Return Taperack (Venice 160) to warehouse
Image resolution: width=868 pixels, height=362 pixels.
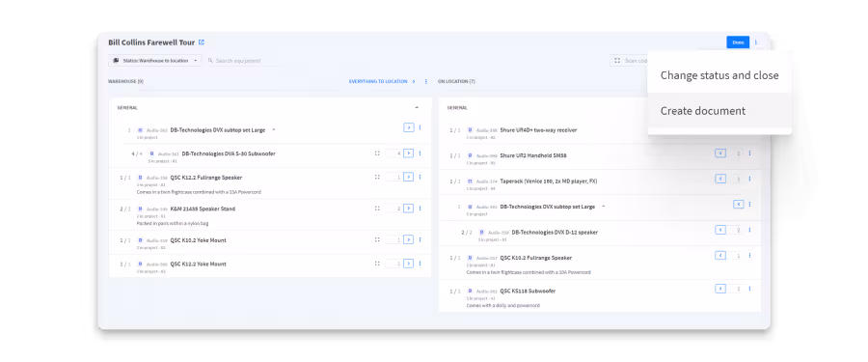(720, 179)
